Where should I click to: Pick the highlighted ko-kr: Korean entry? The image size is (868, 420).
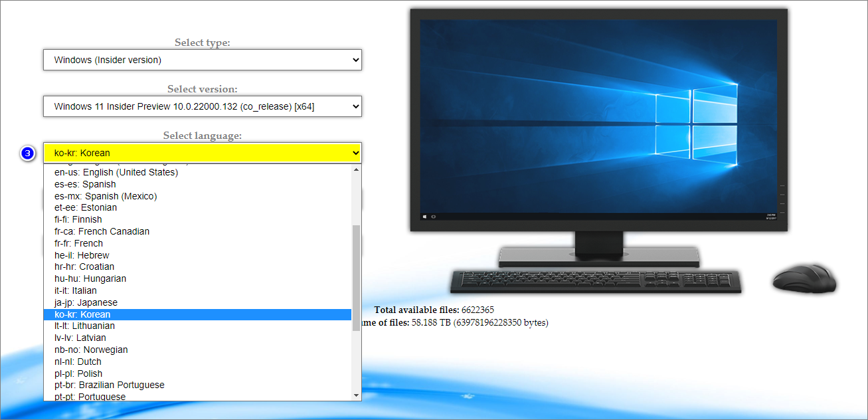[x=197, y=314]
